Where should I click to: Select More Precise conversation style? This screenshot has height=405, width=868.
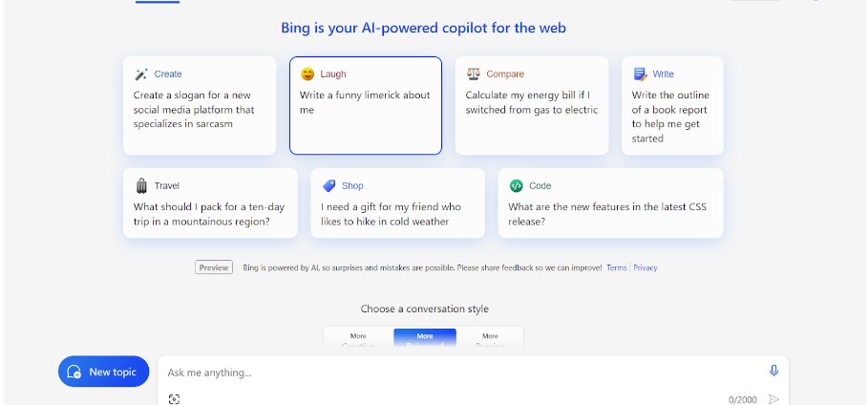point(490,338)
